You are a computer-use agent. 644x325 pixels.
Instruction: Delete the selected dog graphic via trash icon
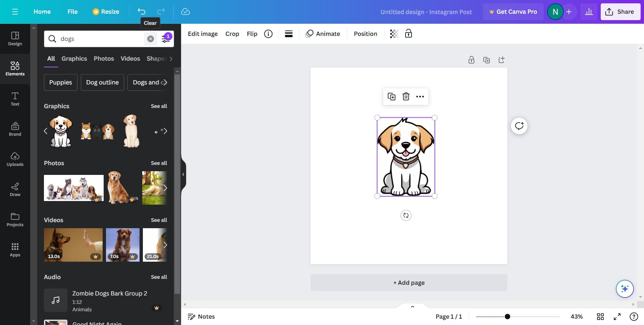(406, 96)
